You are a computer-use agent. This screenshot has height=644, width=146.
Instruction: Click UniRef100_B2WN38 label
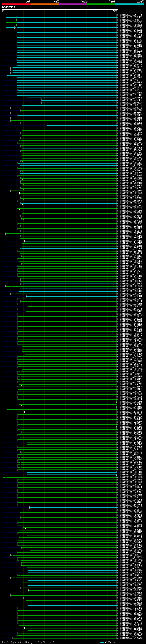coord(131,161)
